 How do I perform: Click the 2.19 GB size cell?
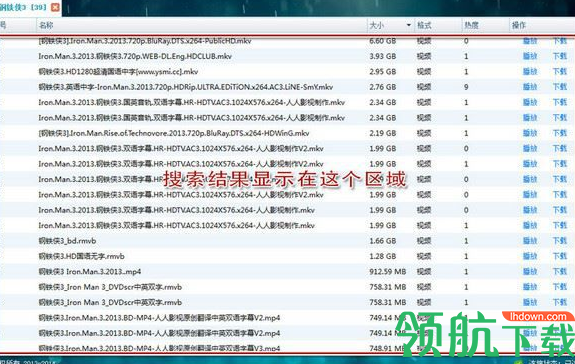pos(383,133)
